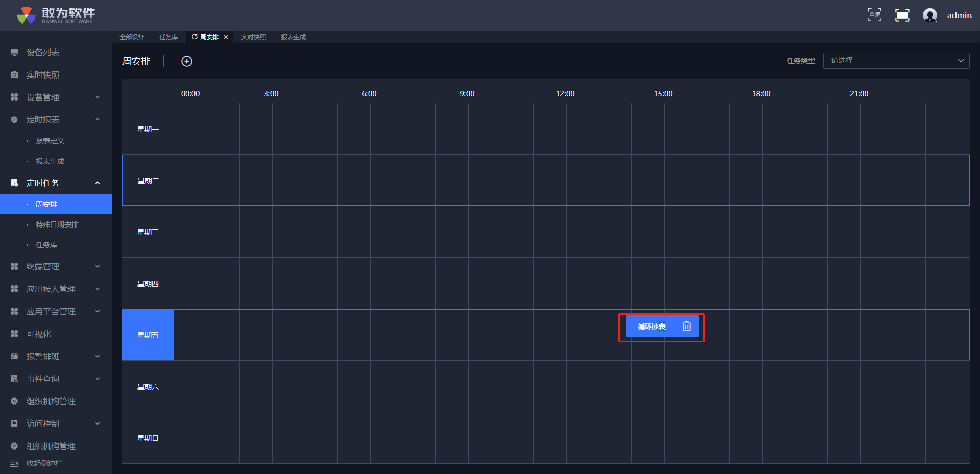This screenshot has height=474, width=980.
Task: Switch to the 报表生成 tab
Action: pyautogui.click(x=293, y=37)
